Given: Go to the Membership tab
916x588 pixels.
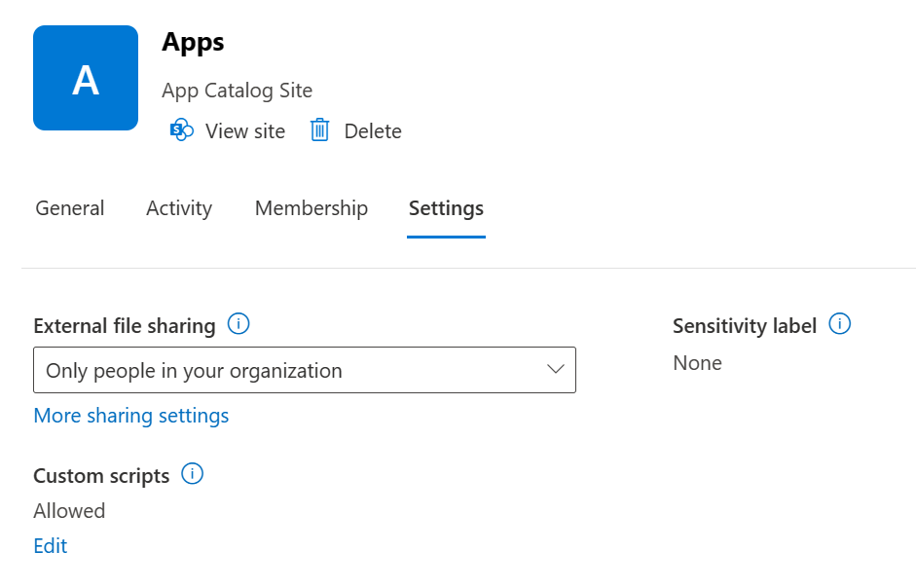Looking at the screenshot, I should [x=311, y=208].
